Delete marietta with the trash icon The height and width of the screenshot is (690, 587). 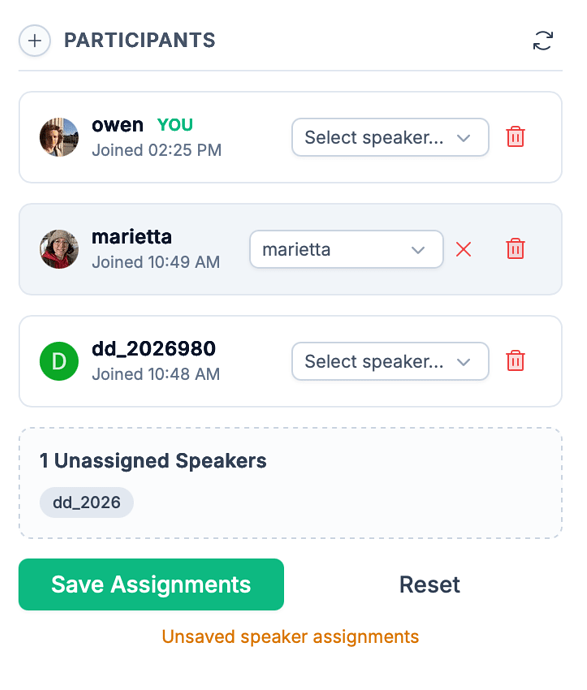(x=515, y=249)
